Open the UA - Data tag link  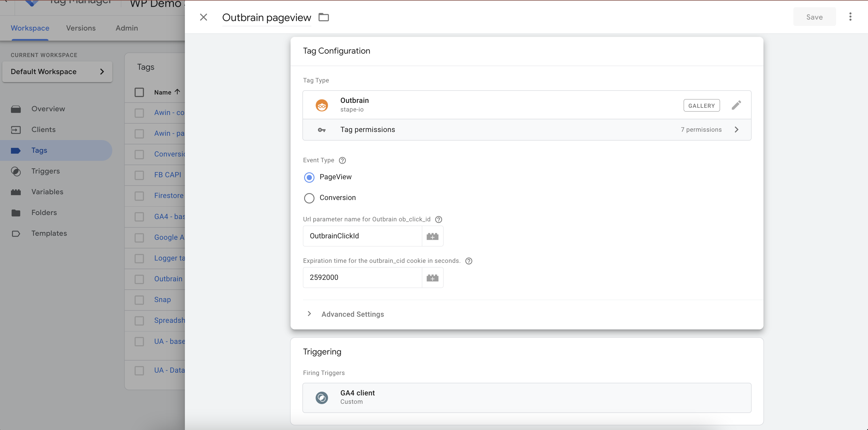tap(170, 370)
